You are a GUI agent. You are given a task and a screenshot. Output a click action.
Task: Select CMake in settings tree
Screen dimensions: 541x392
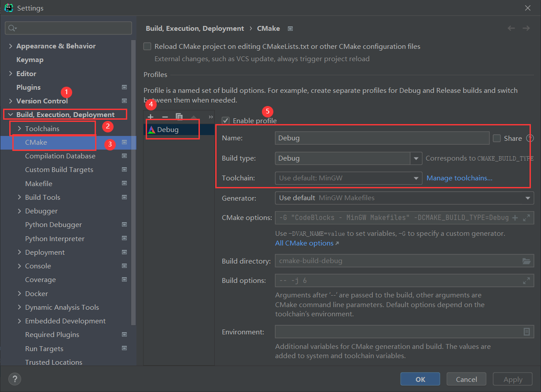tap(36, 142)
